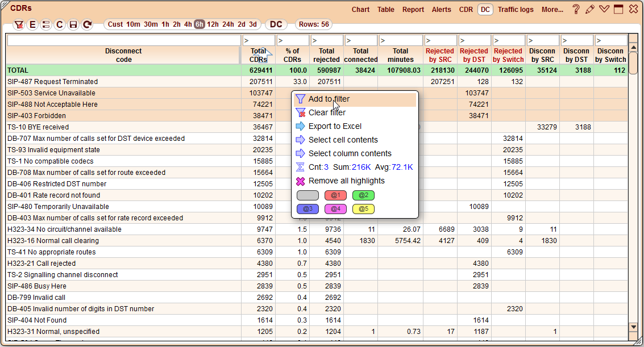Image resolution: width=644 pixels, height=347 pixels.
Task: Click the circular refresh arrow icon
Action: 87,24
